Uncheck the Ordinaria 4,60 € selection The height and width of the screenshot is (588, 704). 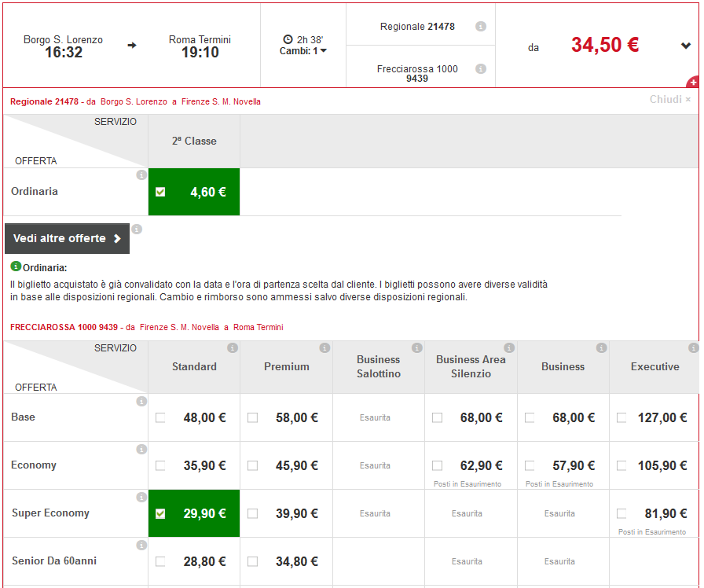coord(160,192)
